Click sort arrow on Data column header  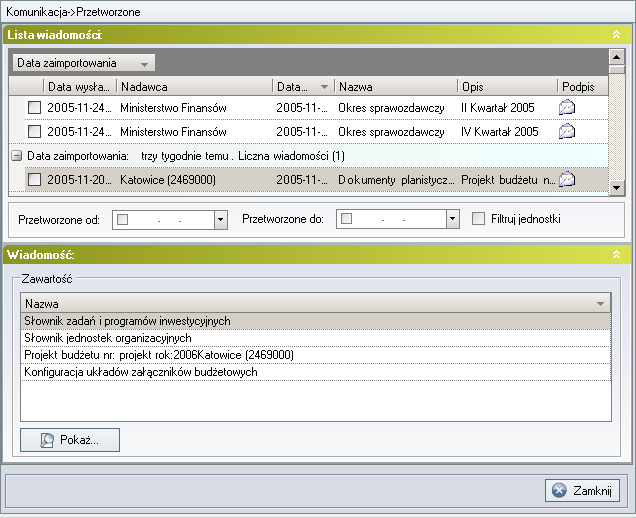[x=324, y=87]
